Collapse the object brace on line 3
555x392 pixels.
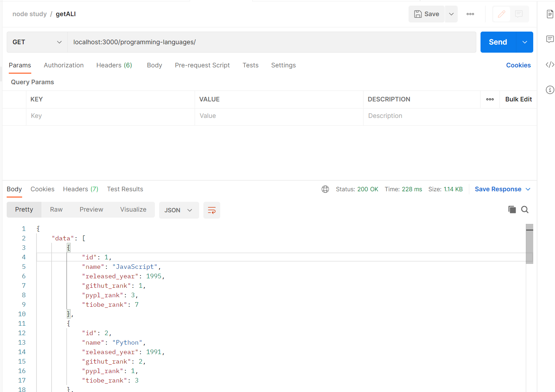point(68,248)
